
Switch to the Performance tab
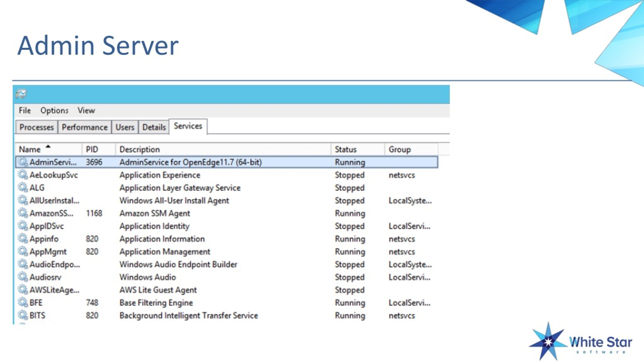point(85,127)
